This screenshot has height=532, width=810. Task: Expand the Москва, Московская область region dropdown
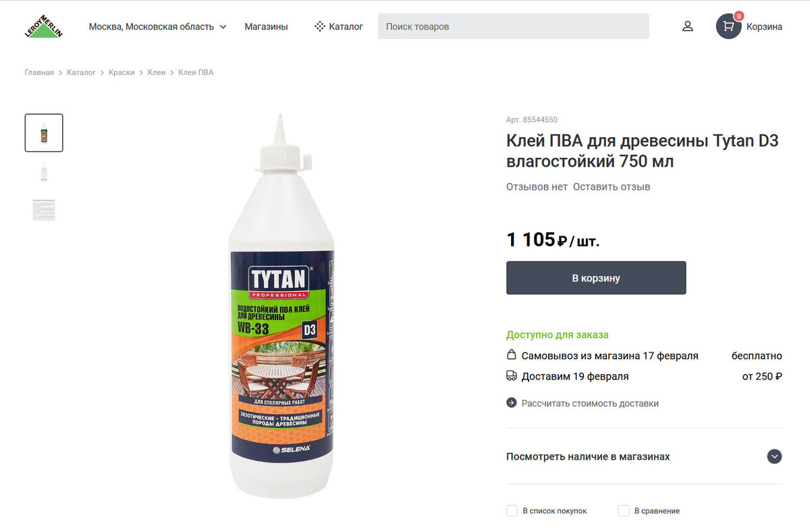(158, 26)
